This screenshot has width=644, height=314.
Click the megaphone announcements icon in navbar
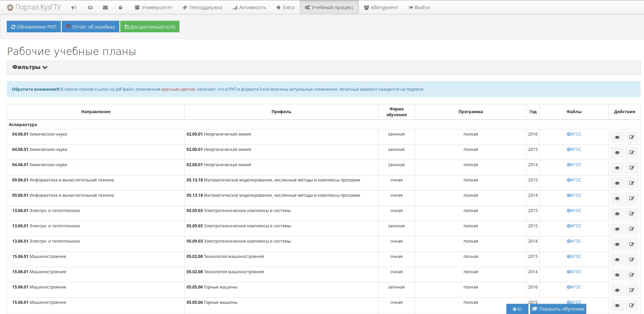(74, 7)
